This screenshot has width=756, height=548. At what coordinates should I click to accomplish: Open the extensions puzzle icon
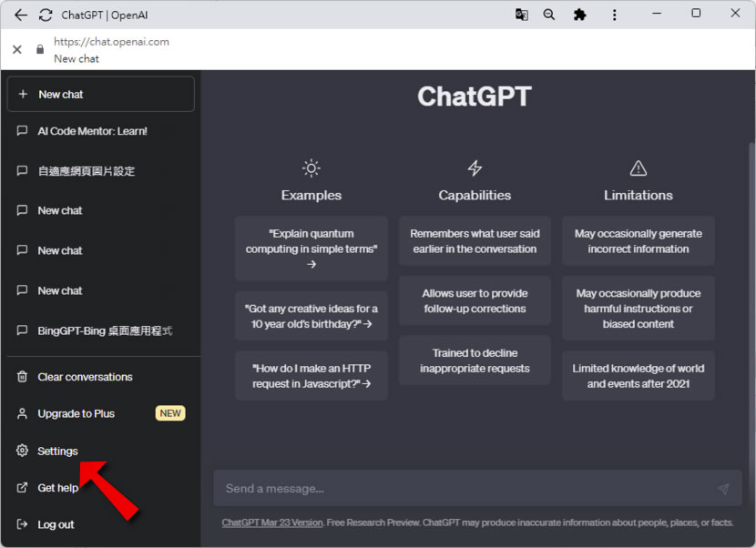pyautogui.click(x=579, y=15)
